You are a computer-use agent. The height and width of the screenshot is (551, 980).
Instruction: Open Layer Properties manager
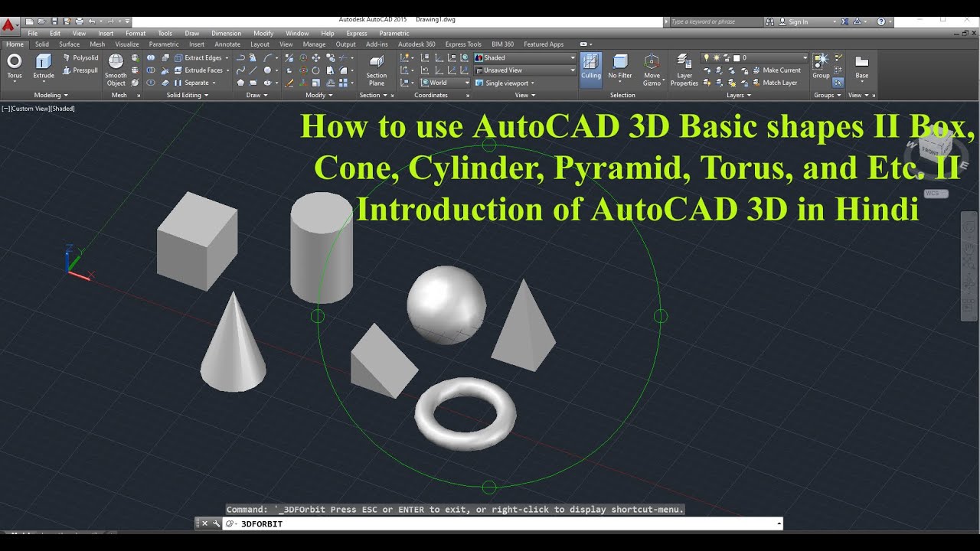click(684, 70)
